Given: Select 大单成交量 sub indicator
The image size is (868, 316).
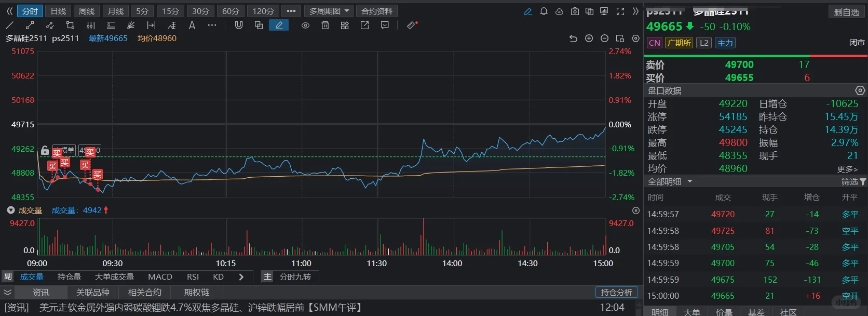Looking at the screenshot, I should pyautogui.click(x=114, y=277).
